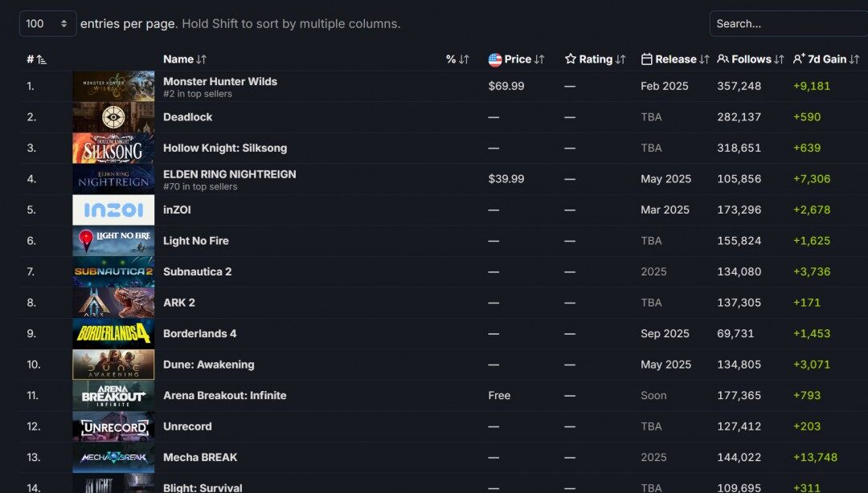Click the calendar Release header icon
Image resolution: width=868 pixels, height=493 pixels.
click(646, 59)
